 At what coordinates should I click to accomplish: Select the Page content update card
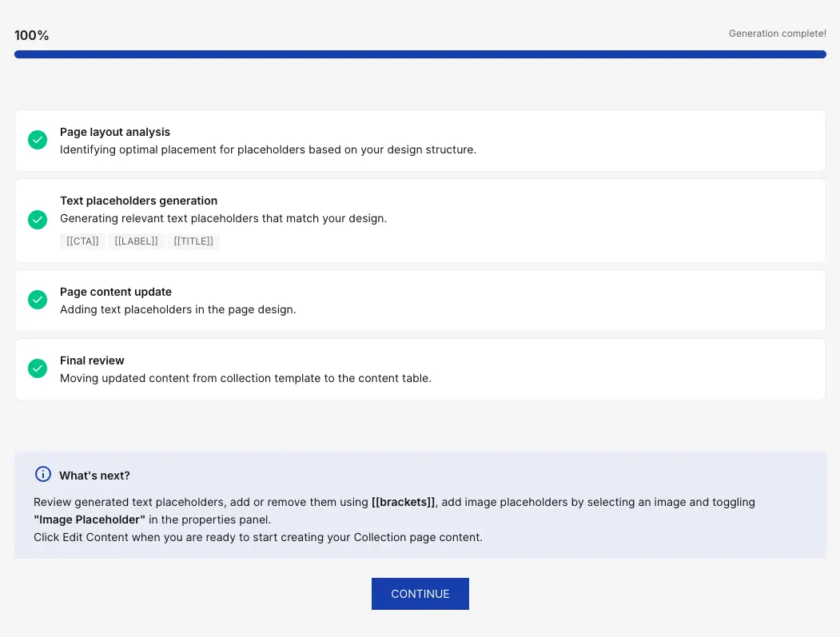coord(420,300)
